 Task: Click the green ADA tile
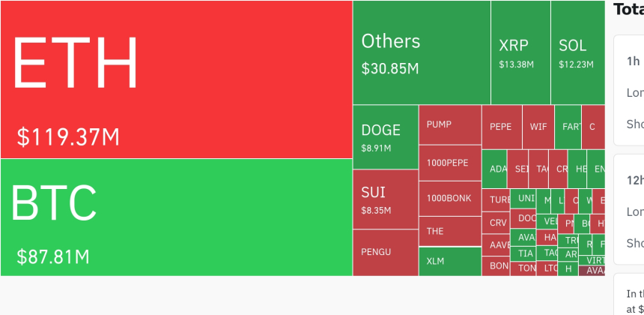pyautogui.click(x=496, y=169)
